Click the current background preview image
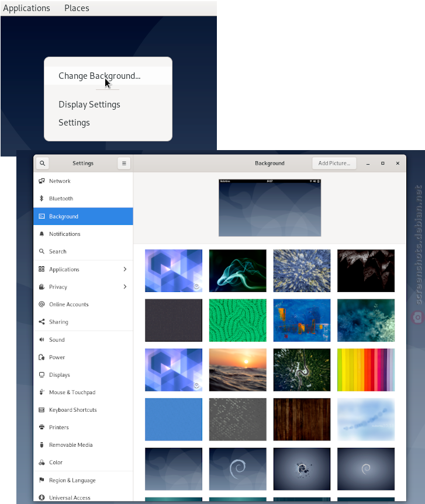The image size is (425, 504). tap(269, 208)
